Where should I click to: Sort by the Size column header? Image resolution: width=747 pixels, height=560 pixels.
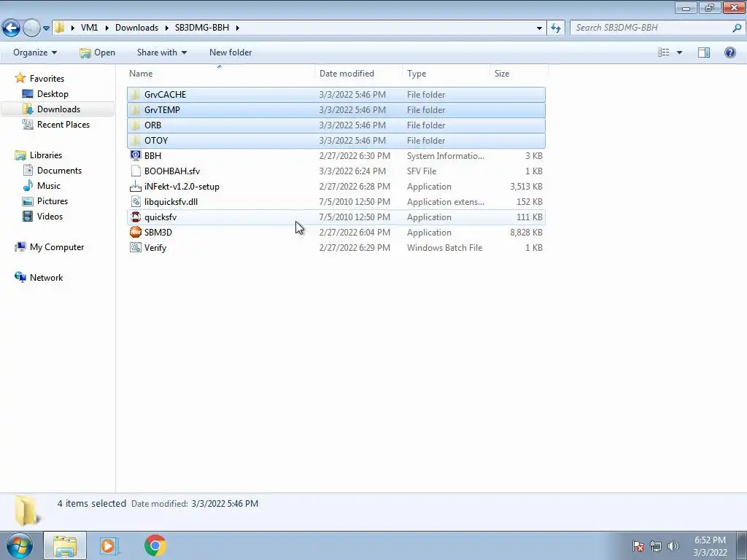(x=519, y=74)
